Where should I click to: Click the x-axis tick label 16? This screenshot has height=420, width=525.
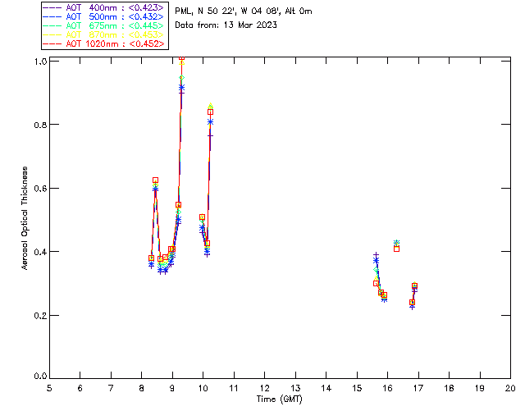388,389
